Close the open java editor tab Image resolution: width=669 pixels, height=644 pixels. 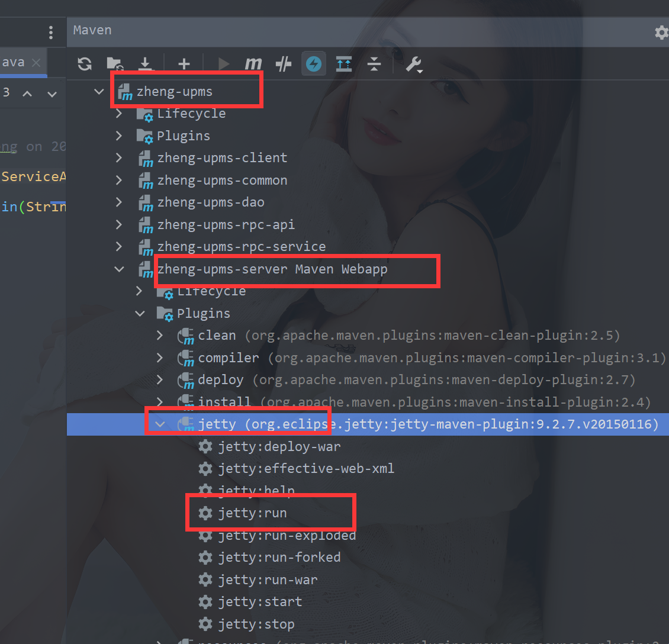(x=36, y=62)
